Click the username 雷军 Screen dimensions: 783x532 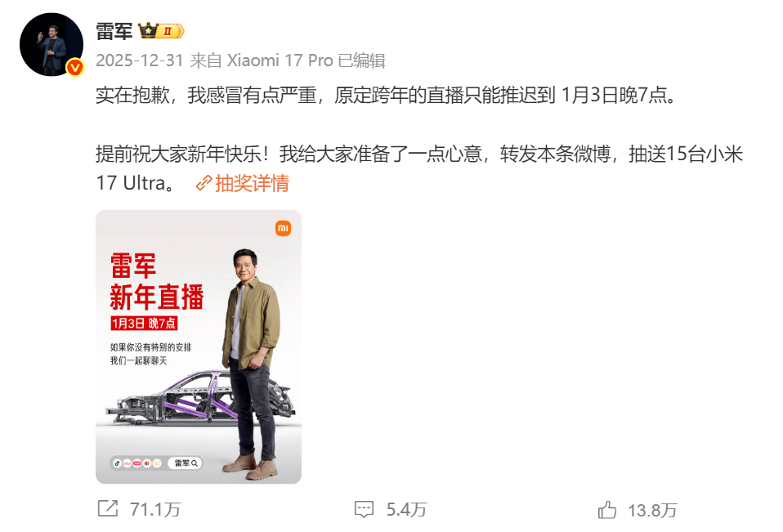pos(114,31)
